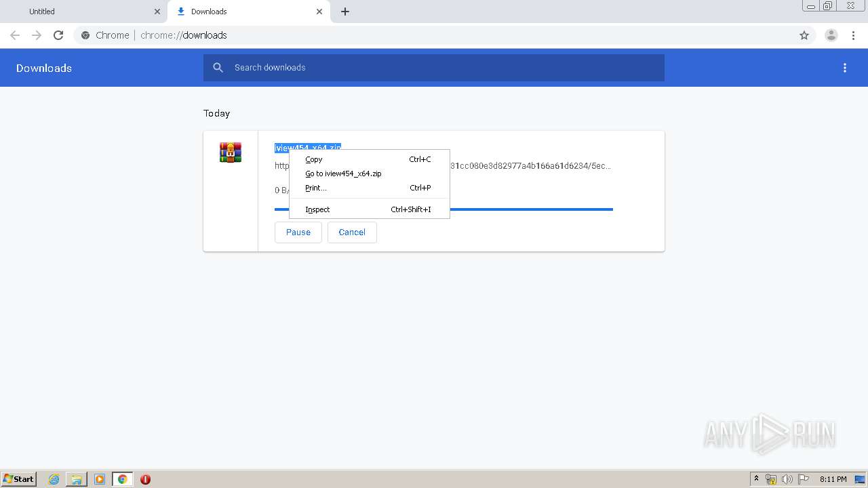Image resolution: width=868 pixels, height=488 pixels.
Task: Bookmark this page with the star icon
Action: coord(804,35)
